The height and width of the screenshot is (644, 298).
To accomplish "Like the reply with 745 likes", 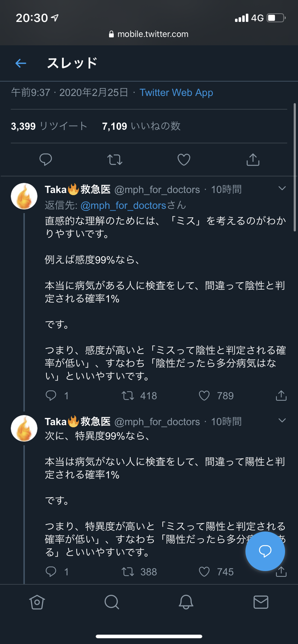I will [x=204, y=572].
